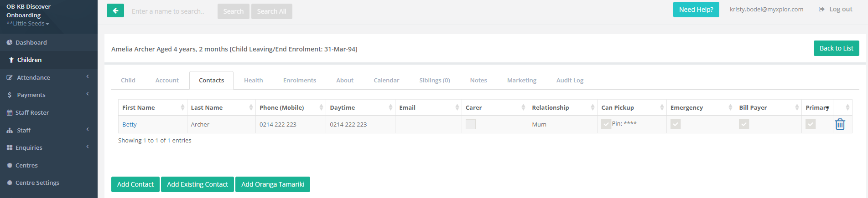
Task: Toggle the Bill Payer checkbox for Betty
Action: (744, 124)
